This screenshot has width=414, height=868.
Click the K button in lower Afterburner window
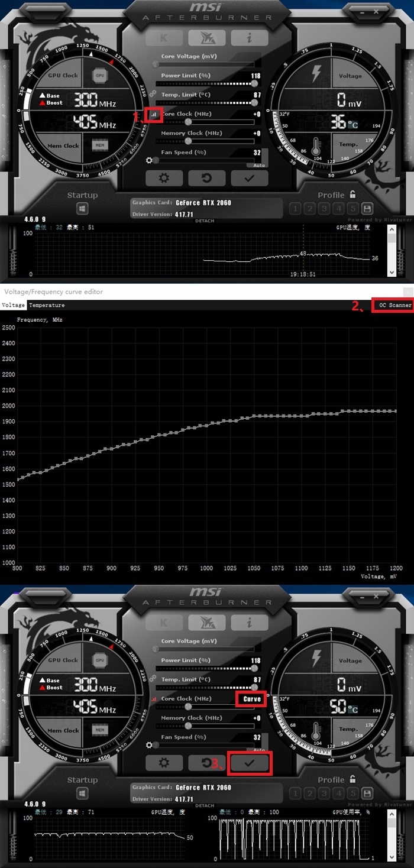(164, 622)
